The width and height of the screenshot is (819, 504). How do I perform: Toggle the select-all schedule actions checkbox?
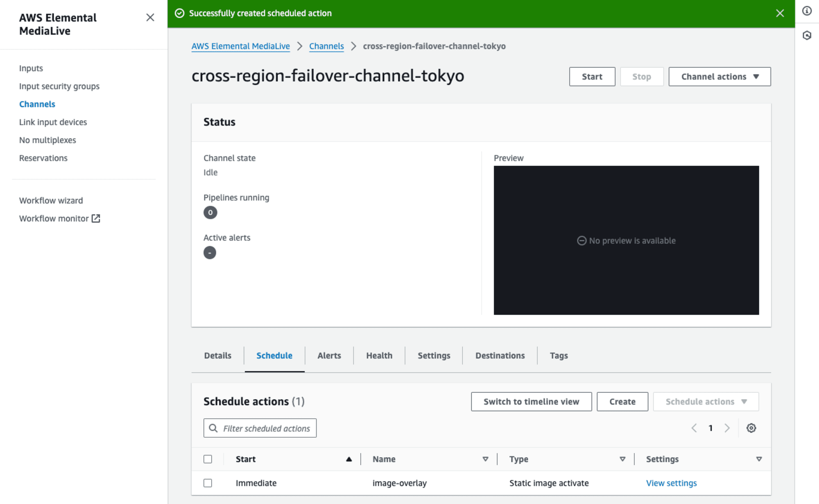coord(208,459)
